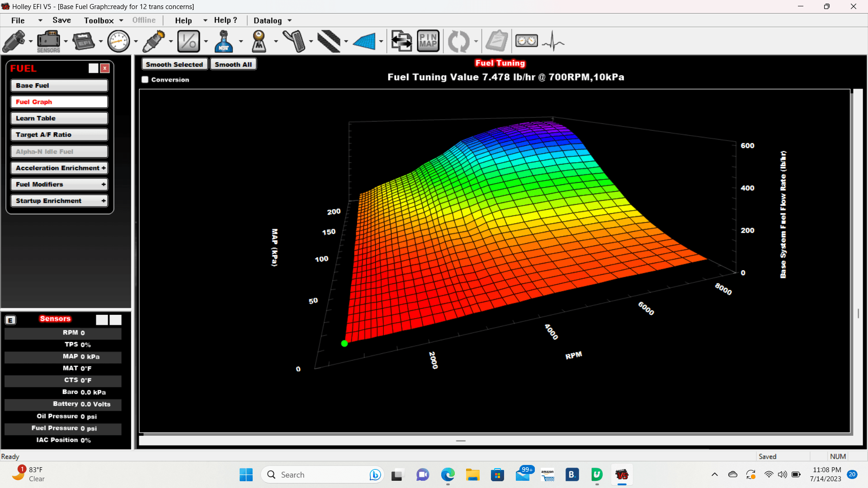
Task: Click the gauge/dashboard display icon
Action: (526, 41)
